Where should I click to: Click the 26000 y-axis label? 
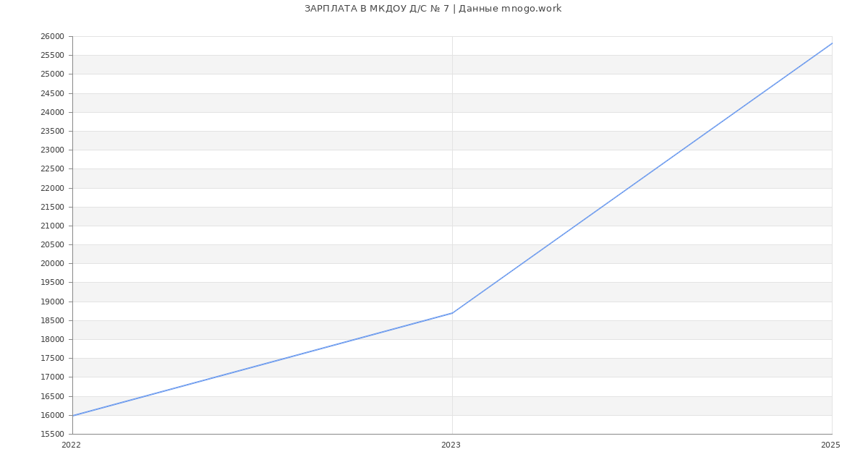[x=53, y=37]
